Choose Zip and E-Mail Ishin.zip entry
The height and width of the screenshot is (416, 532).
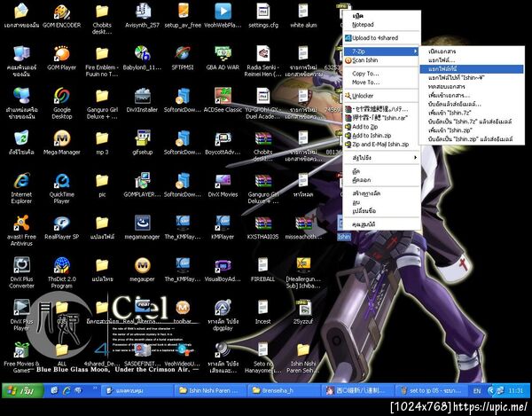pyautogui.click(x=381, y=145)
